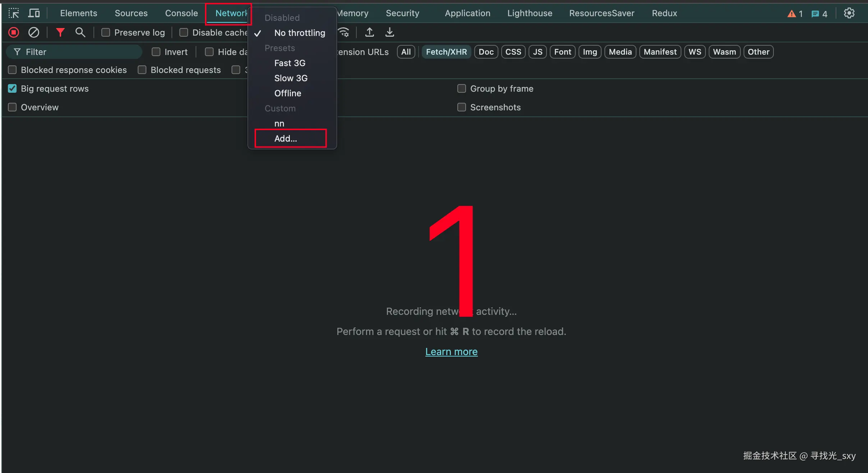868x473 pixels.
Task: Stop recording network log
Action: (14, 32)
